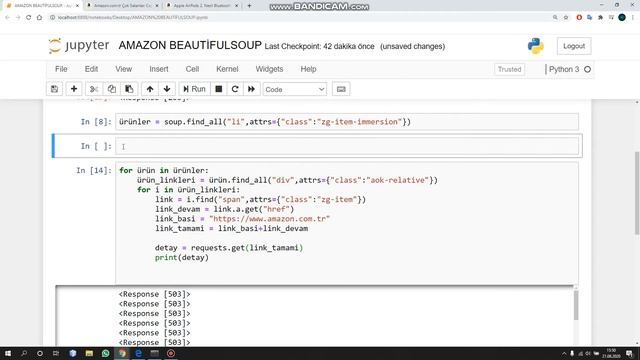This screenshot has width=640, height=360.
Task: Close the Amazon.com.tr browser tab
Action: click(x=157, y=6)
